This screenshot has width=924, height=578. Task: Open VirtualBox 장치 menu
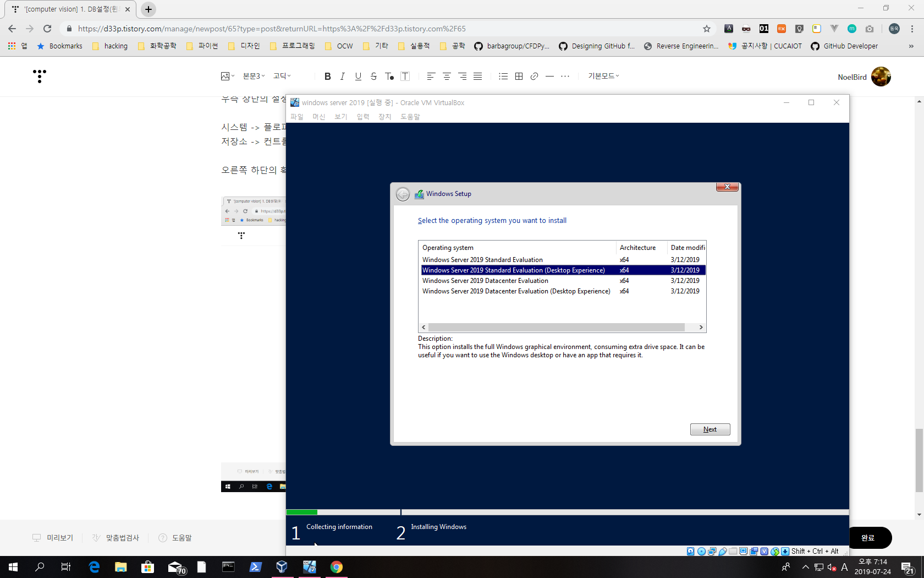[x=385, y=117]
